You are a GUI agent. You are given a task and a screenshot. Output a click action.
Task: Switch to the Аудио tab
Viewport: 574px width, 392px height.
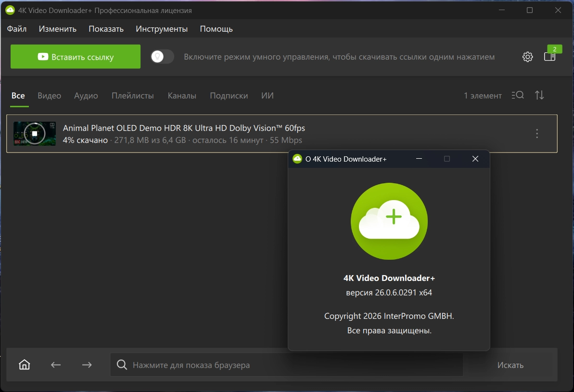86,96
